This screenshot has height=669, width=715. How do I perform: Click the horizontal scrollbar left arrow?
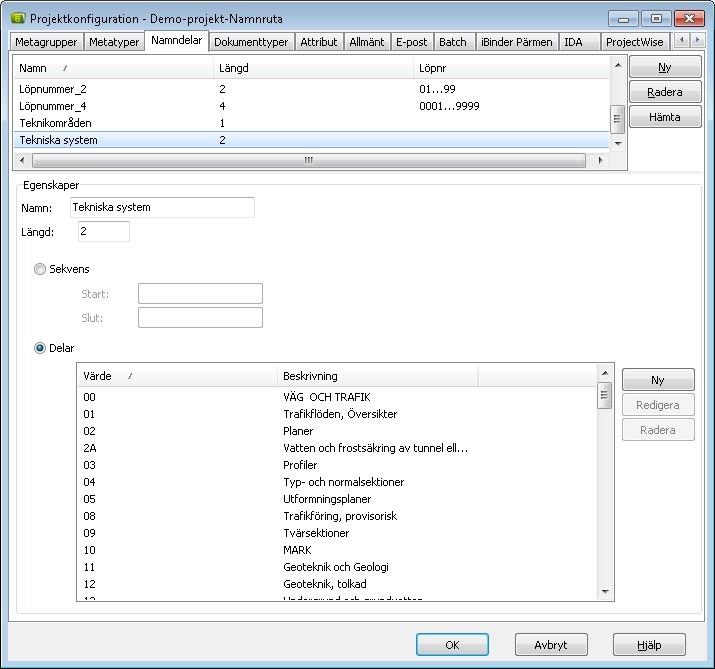pos(22,160)
